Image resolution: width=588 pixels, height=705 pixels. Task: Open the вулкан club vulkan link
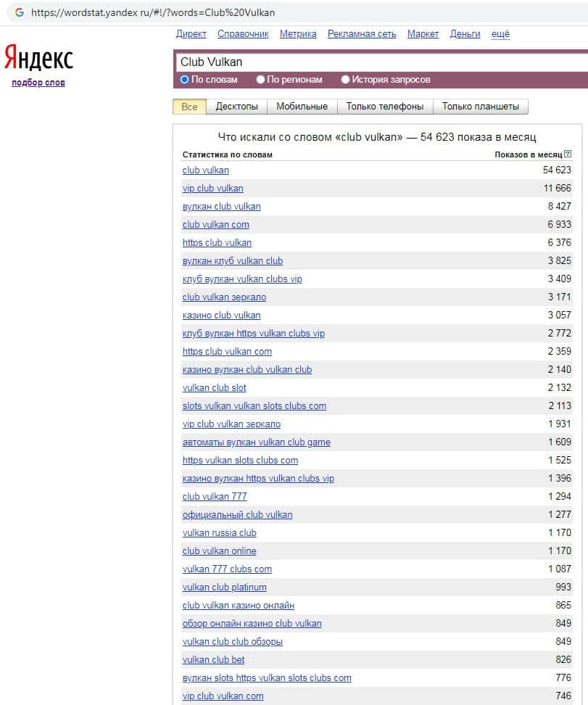pyautogui.click(x=222, y=207)
